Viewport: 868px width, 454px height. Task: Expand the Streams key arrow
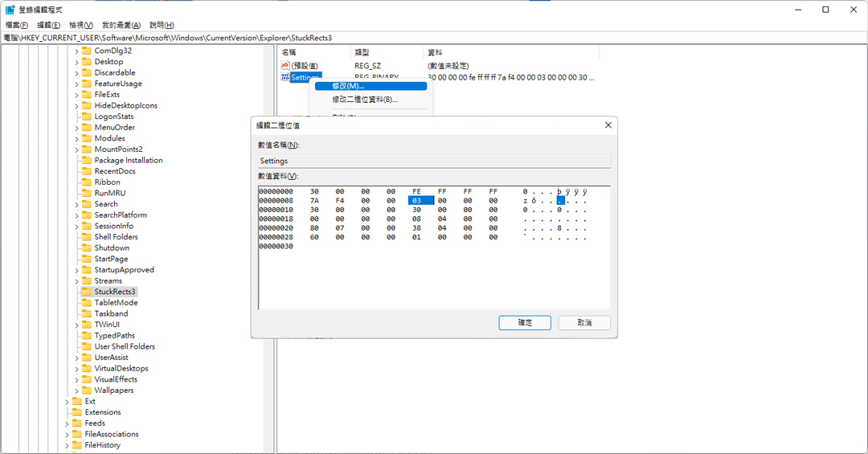click(76, 280)
